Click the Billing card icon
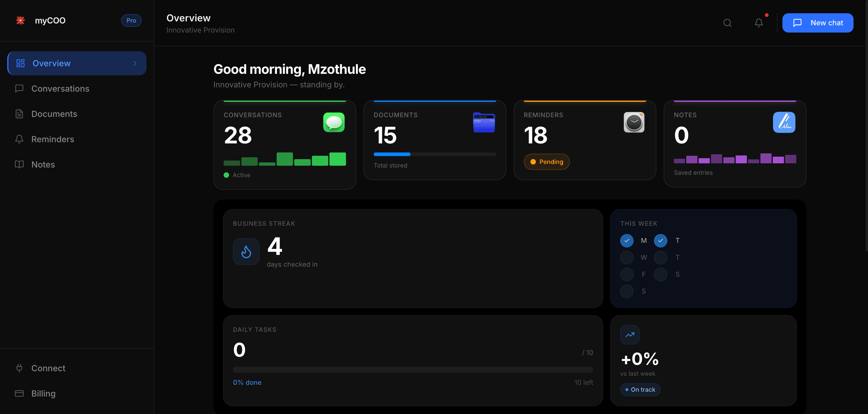 19,394
